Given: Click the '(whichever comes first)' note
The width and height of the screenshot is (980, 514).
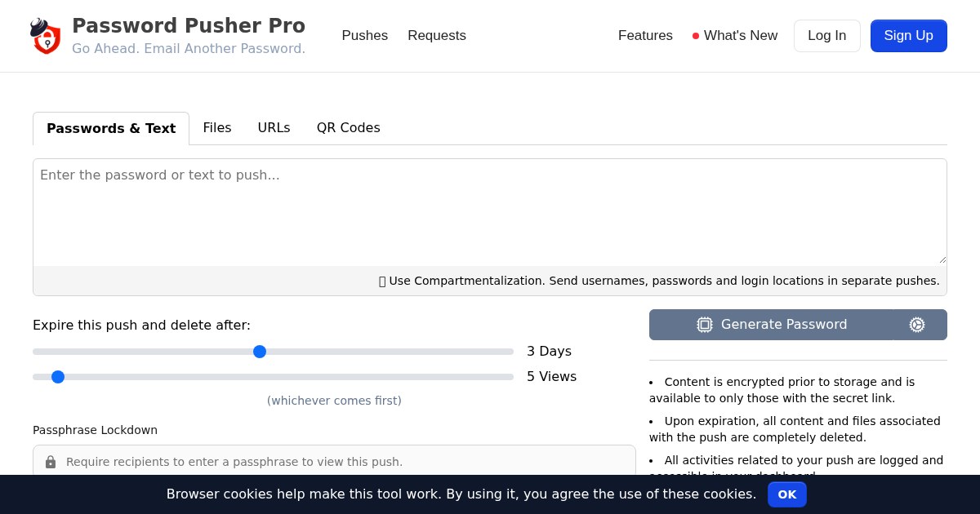Looking at the screenshot, I should 334,401.
